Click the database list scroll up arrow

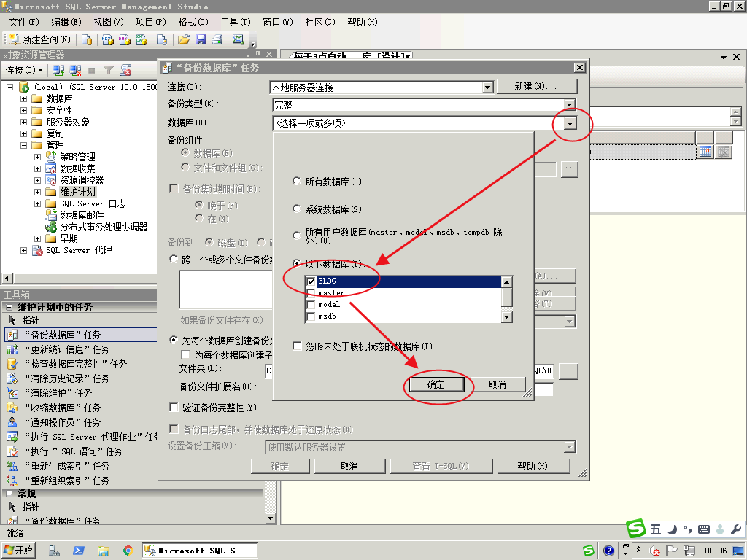coord(506,282)
